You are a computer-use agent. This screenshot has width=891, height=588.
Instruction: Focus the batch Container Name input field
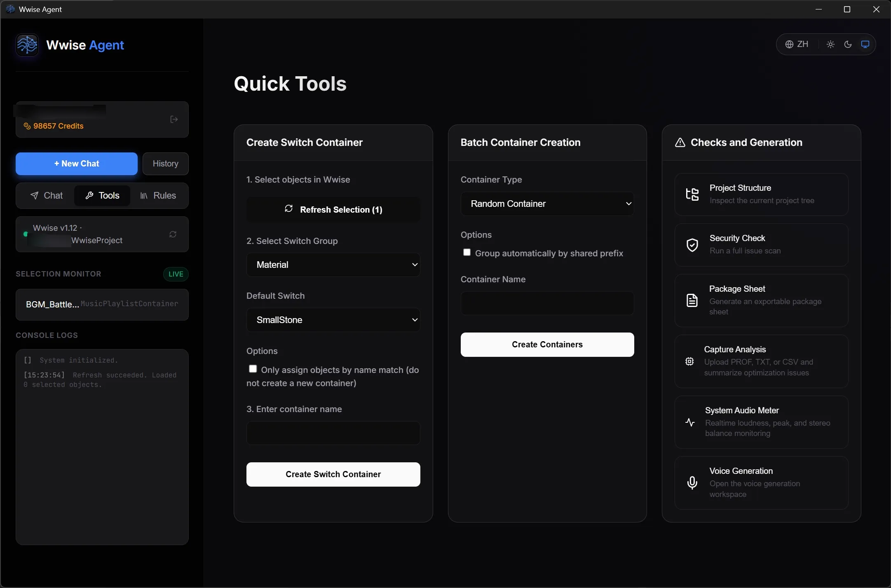pyautogui.click(x=547, y=303)
